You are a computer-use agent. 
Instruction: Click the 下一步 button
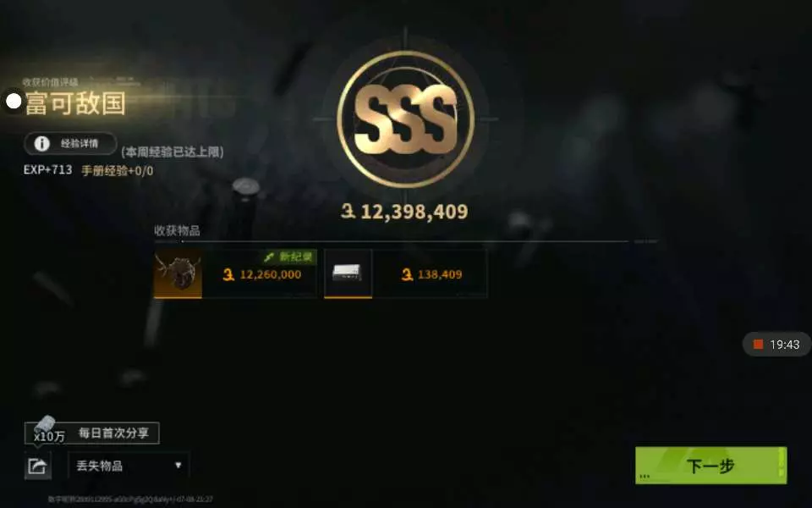[711, 465]
